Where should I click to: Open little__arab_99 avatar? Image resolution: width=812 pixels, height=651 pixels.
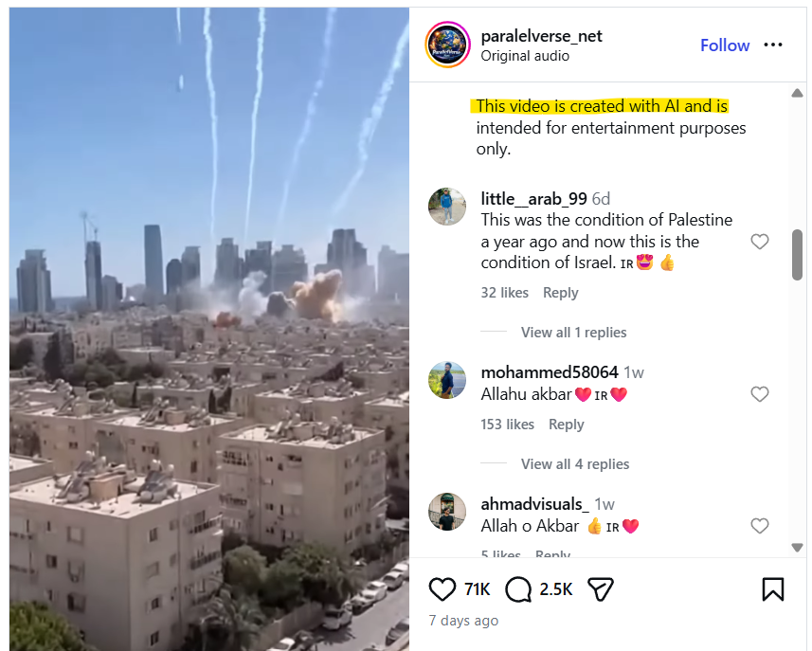pos(447,207)
